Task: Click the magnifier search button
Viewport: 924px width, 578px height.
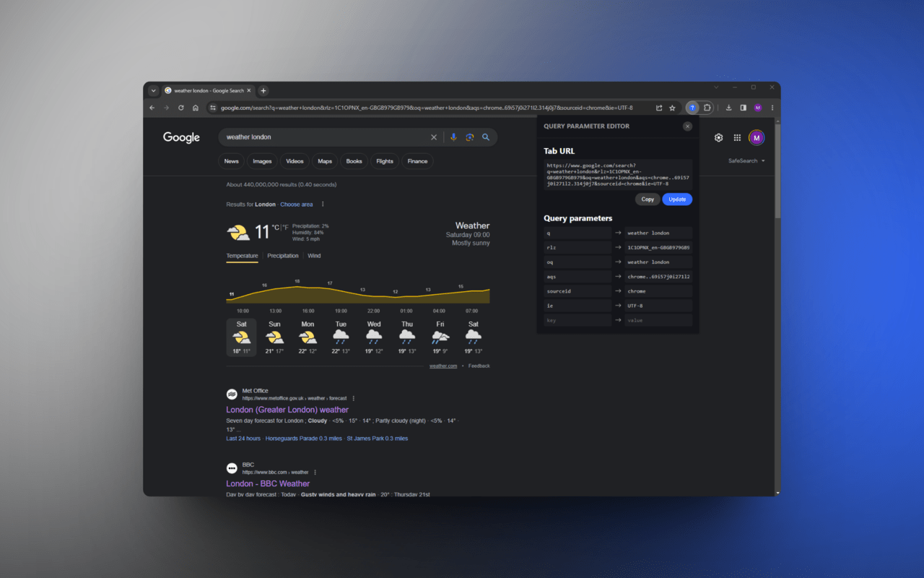Action: 486,137
